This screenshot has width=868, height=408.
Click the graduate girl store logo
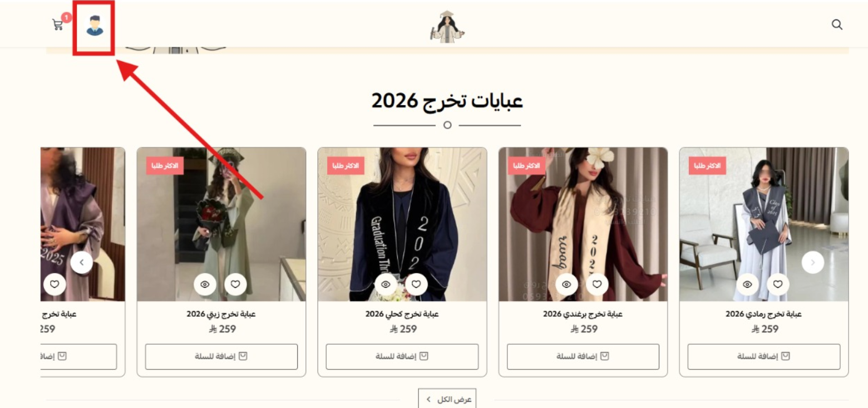(447, 26)
